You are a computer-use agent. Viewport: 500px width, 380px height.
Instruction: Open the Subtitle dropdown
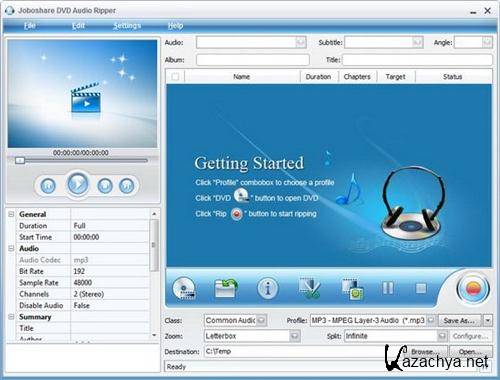pyautogui.click(x=417, y=42)
